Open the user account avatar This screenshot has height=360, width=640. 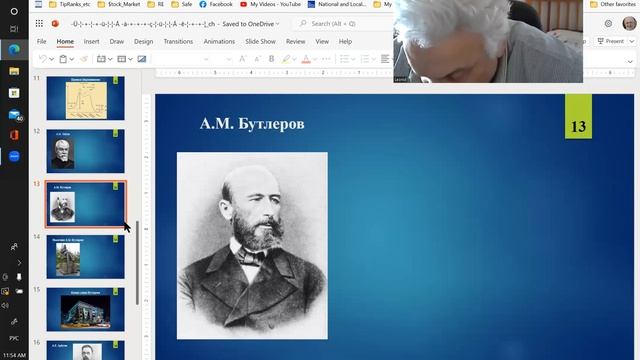click(629, 24)
